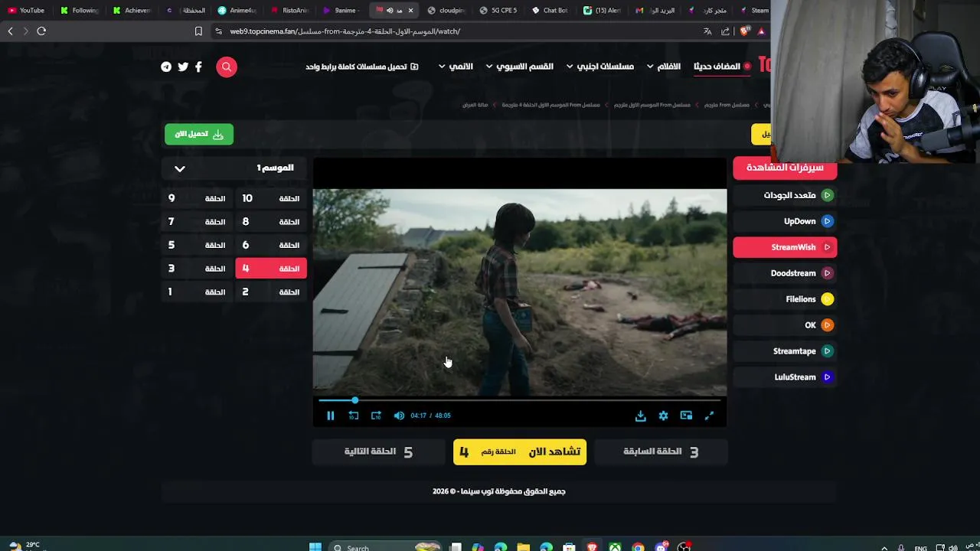Click the yellow تشاهد الان episode 4 label
Screen dimensions: 980x551
520,452
